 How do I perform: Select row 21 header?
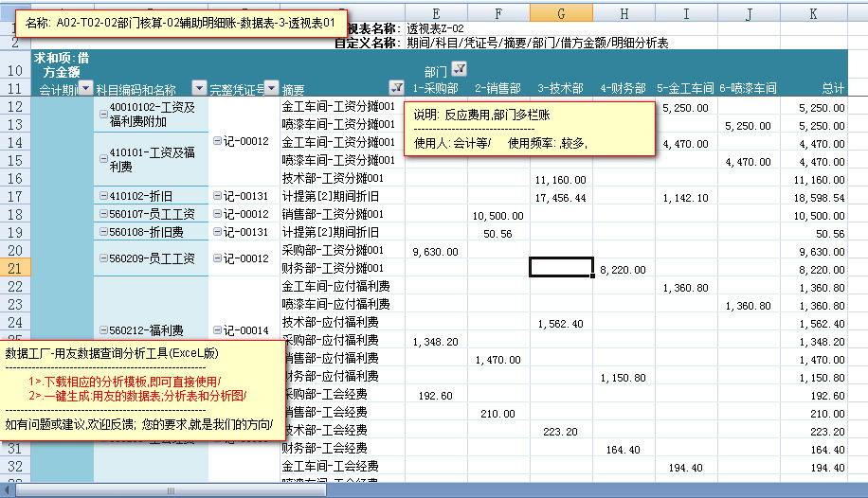[x=14, y=268]
